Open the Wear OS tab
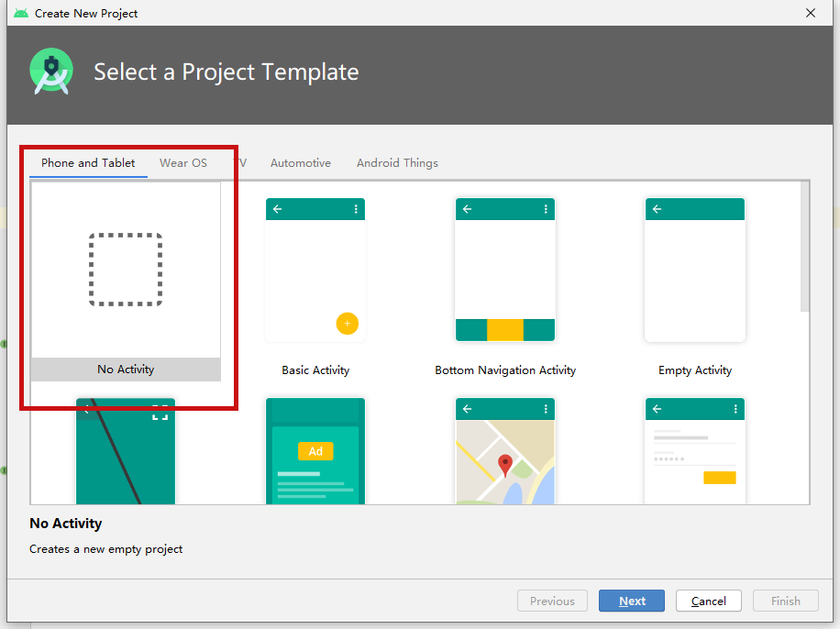This screenshot has height=629, width=840. pos(183,163)
